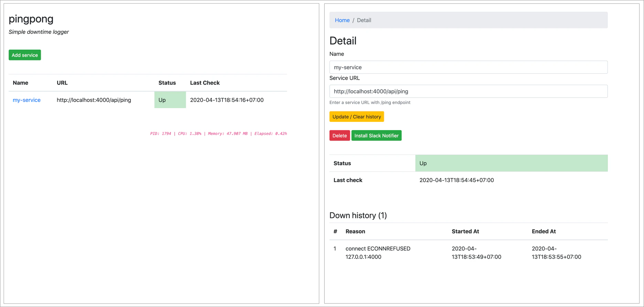This screenshot has height=307, width=644.
Task: Click the green Up status cell in the service list
Action: click(x=170, y=100)
